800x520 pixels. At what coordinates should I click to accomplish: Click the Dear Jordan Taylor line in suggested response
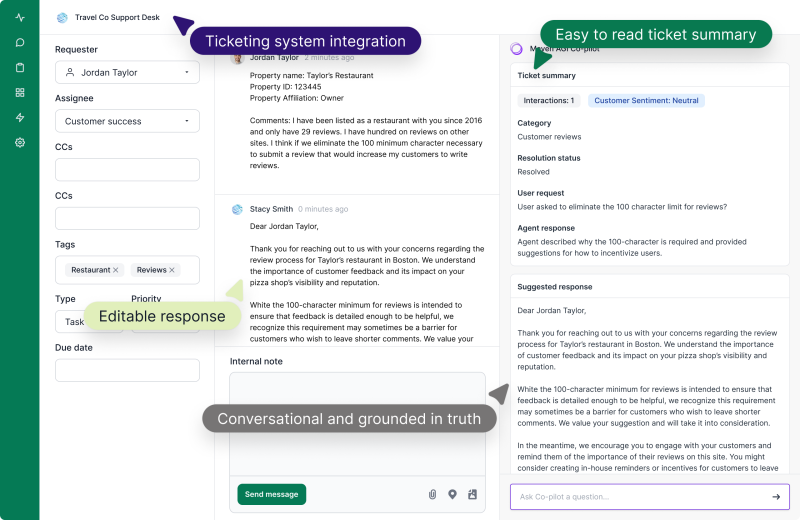(x=552, y=310)
